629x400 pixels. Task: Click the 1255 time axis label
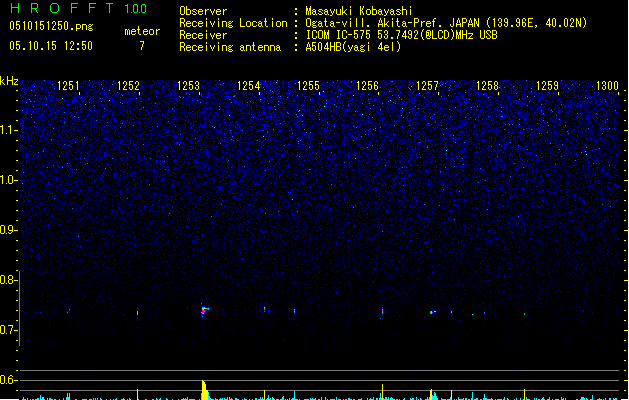(x=308, y=86)
